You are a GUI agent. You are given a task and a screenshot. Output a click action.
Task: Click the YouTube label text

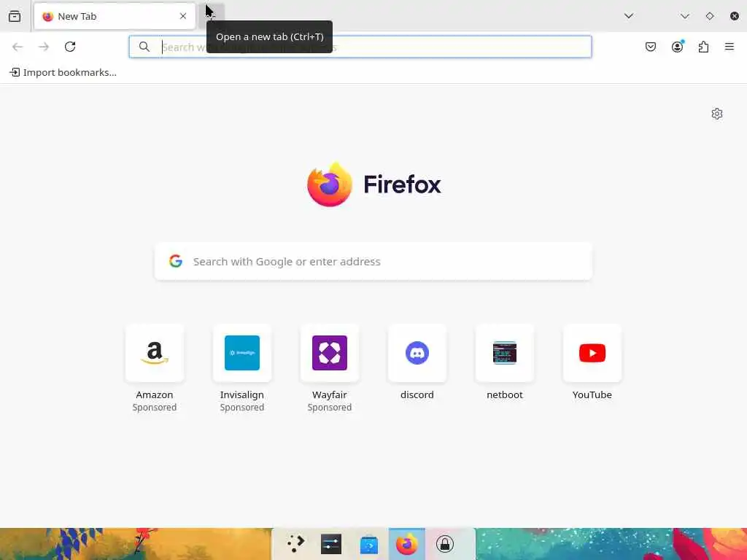pyautogui.click(x=592, y=394)
